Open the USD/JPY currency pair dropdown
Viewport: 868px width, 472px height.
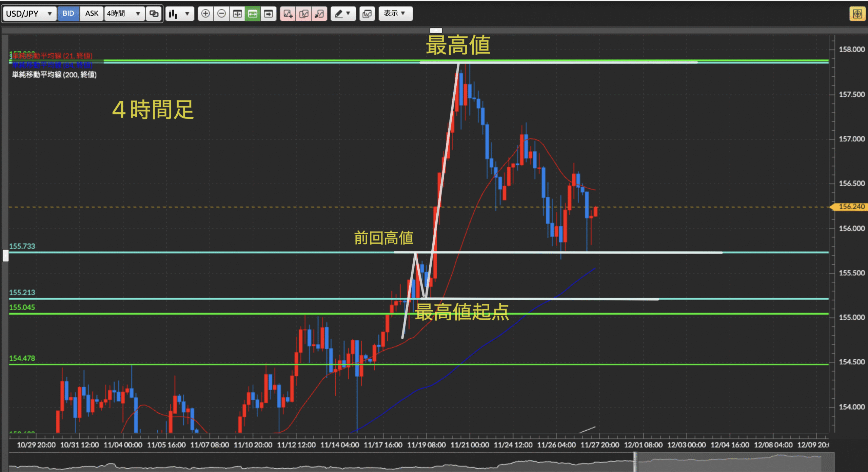pos(29,14)
